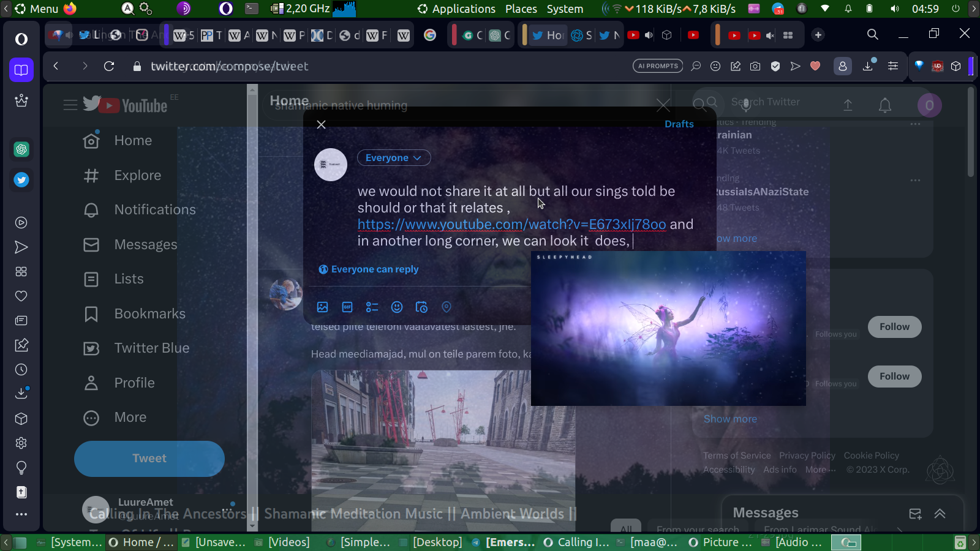Open Terms of Service link
This screenshot has height=551, width=980.
click(x=737, y=455)
